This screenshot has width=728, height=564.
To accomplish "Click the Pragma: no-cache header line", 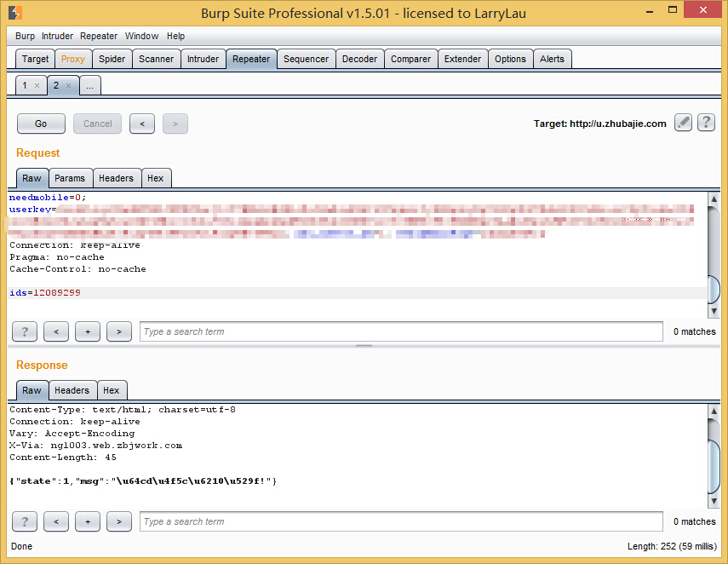I will [x=57, y=257].
